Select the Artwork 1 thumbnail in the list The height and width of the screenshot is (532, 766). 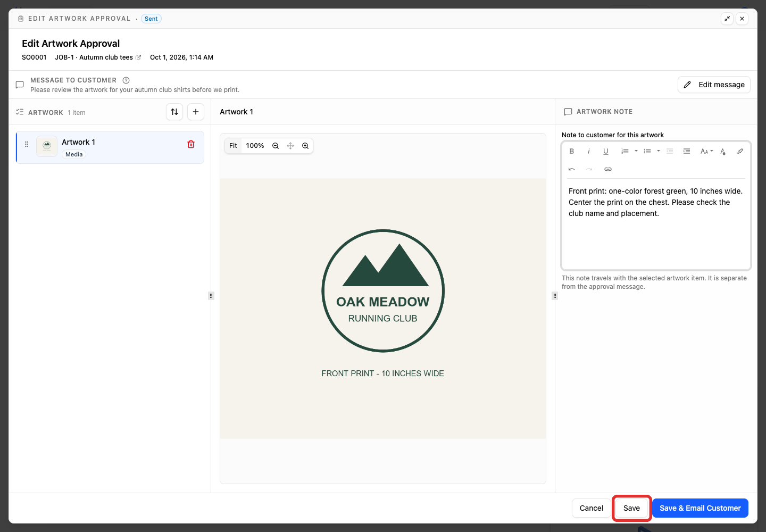point(47,146)
